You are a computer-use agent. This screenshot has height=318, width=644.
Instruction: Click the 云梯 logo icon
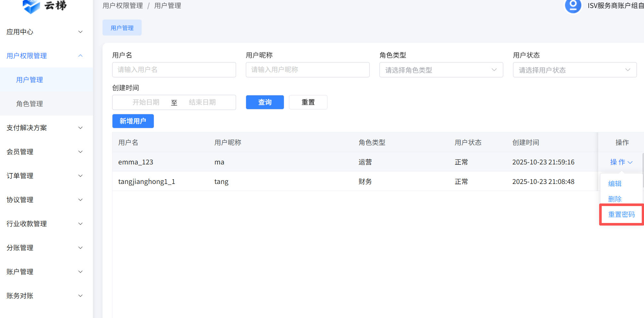31,6
